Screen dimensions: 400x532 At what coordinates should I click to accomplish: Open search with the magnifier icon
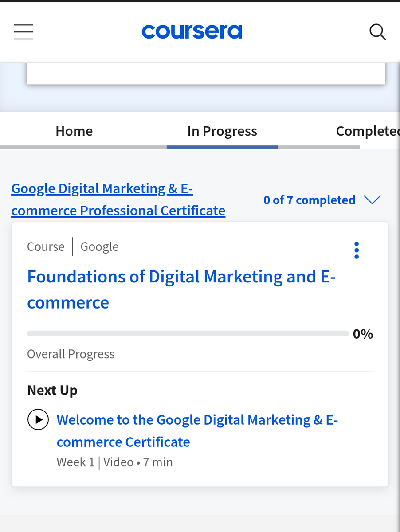coord(377,32)
